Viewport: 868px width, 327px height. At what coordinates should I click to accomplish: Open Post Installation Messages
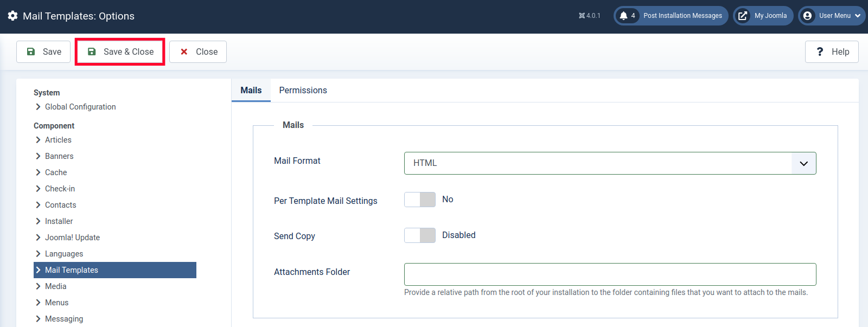[671, 16]
